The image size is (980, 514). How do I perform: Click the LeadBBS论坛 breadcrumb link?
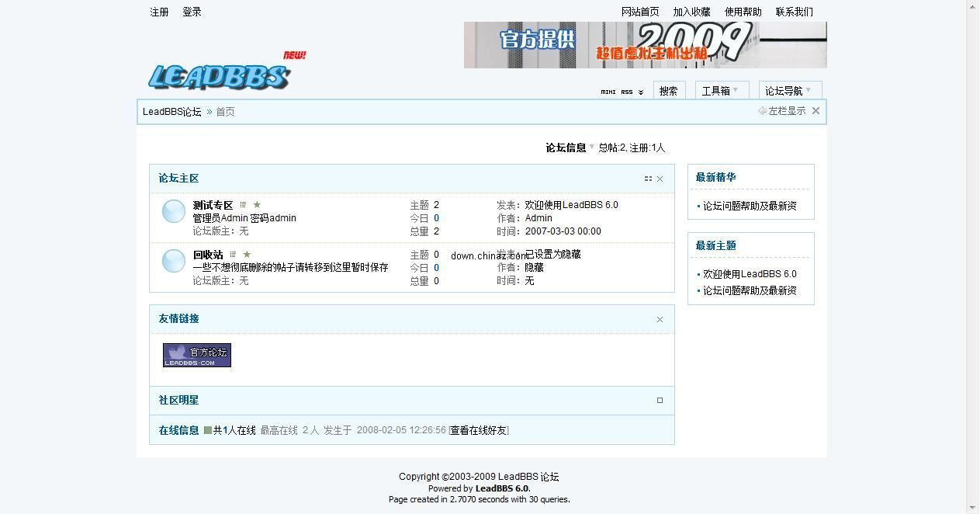(171, 112)
